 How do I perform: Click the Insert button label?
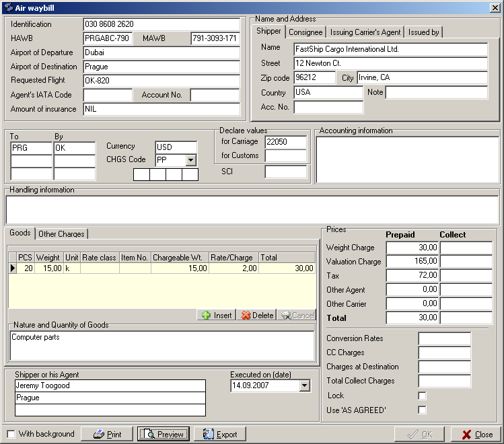[223, 316]
